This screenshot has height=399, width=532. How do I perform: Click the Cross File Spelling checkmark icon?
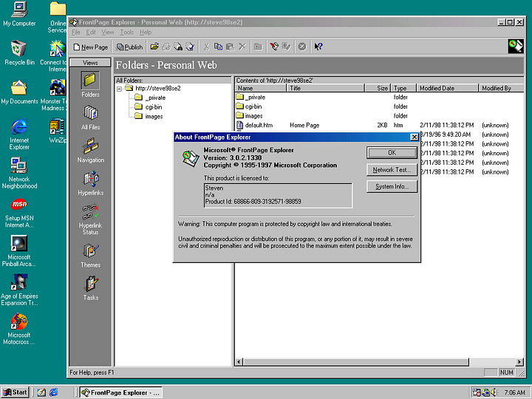coord(190,47)
